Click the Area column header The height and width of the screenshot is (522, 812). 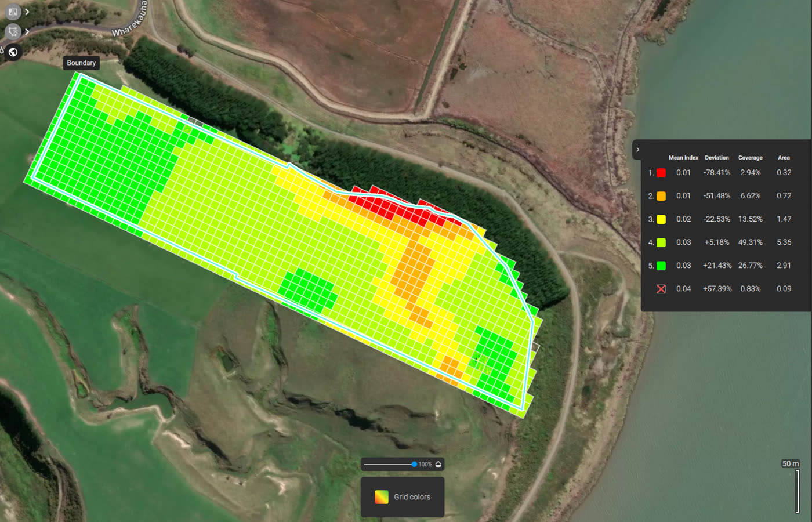click(784, 158)
